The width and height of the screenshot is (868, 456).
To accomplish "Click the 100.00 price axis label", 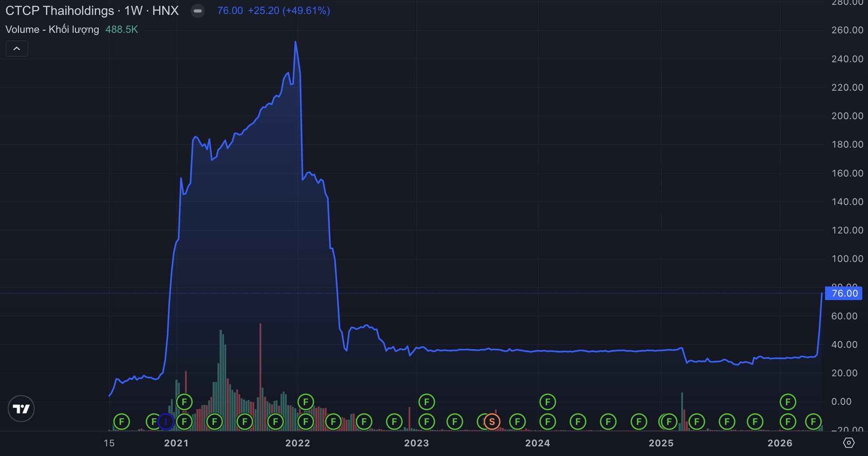I will 847,258.
